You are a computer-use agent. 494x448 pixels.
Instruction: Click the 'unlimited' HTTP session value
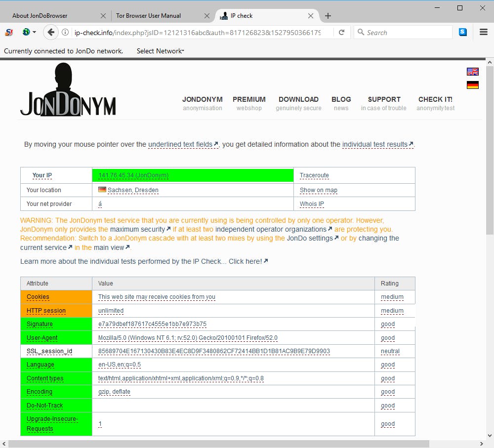111,311
